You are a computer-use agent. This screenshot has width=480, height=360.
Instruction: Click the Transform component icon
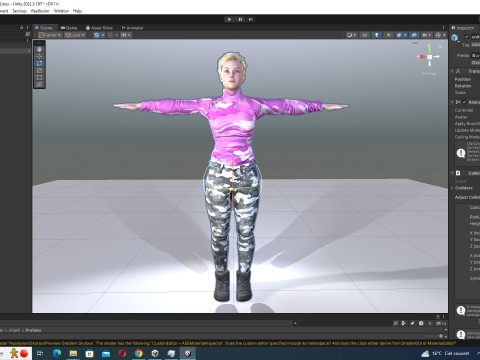pos(458,71)
